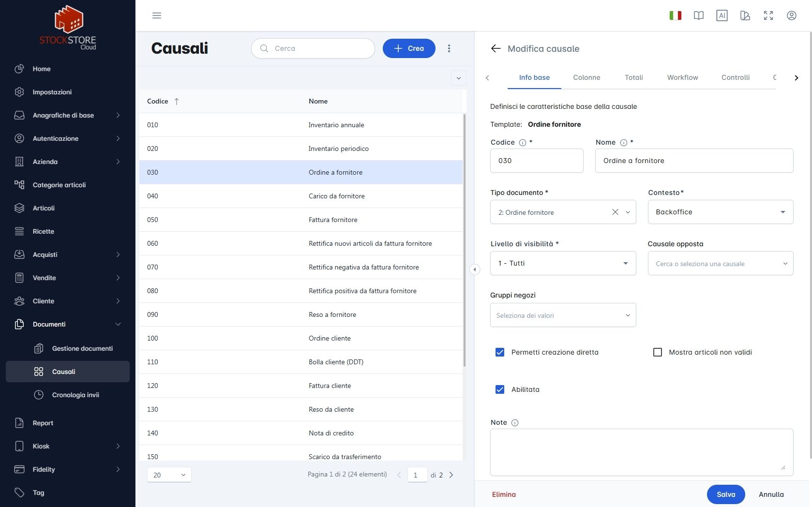This screenshot has height=507, width=812.
Task: Toggle the hamburger menu icon
Action: (157, 15)
